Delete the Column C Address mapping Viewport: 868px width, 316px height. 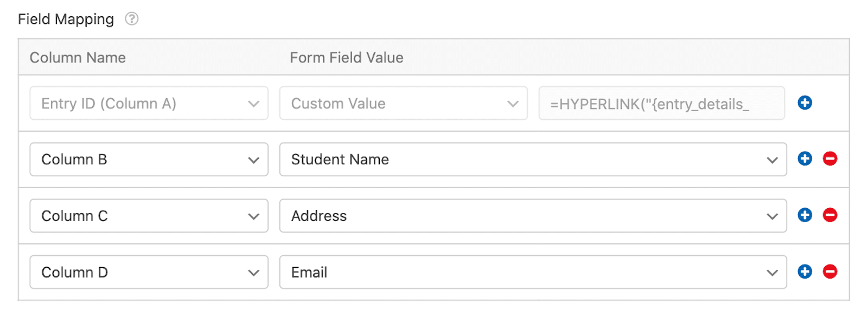point(831,215)
